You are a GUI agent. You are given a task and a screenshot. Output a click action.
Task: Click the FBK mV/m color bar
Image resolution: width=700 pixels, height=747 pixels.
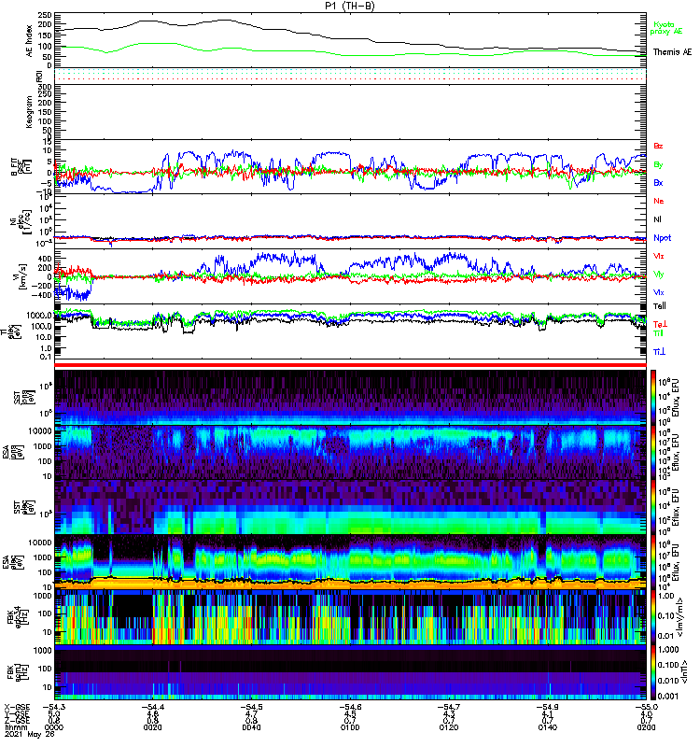653,617
